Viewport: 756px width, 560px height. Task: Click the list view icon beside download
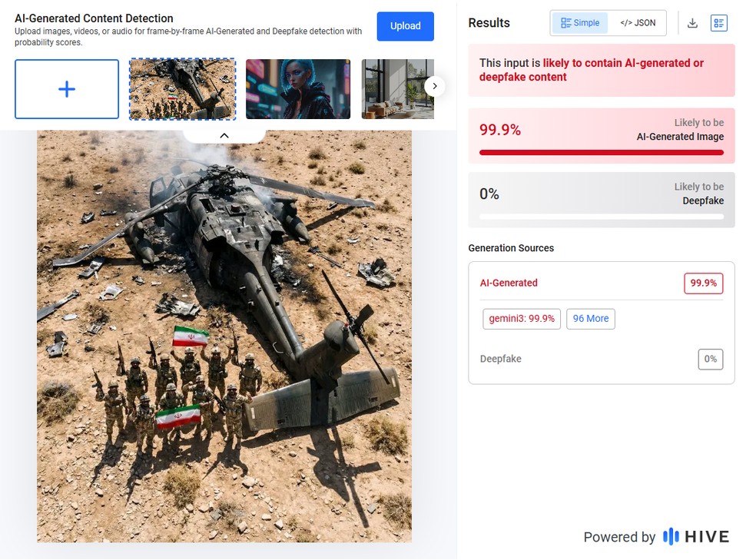point(718,23)
